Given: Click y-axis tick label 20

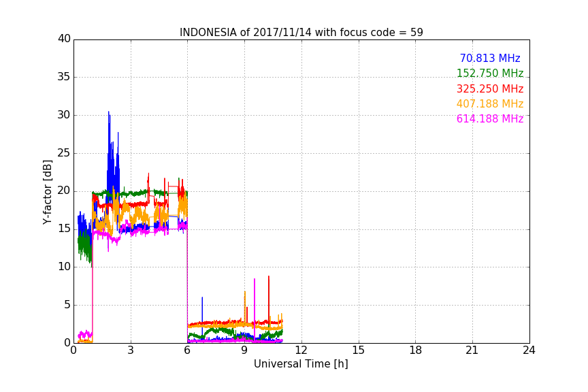Looking at the screenshot, I should pos(64,191).
